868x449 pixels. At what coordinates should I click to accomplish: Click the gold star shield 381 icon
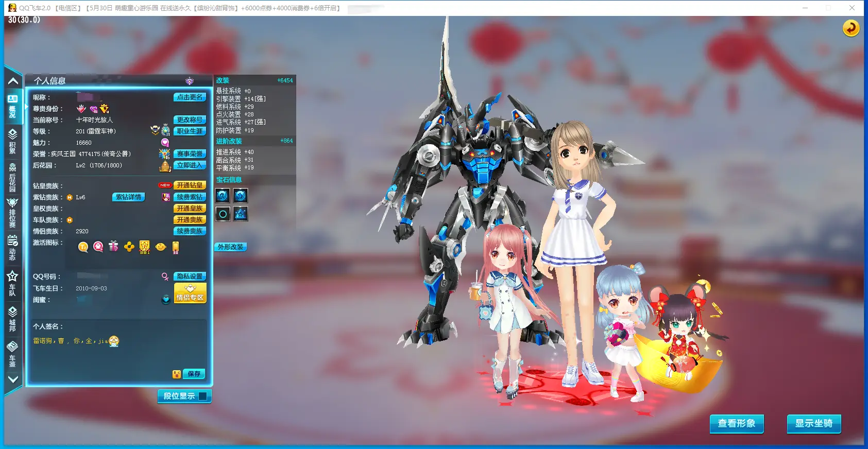(x=145, y=247)
